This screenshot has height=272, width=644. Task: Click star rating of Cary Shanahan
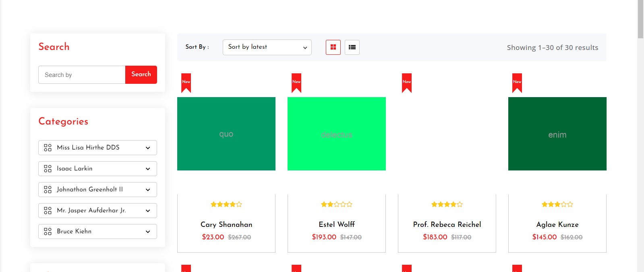[226, 204]
